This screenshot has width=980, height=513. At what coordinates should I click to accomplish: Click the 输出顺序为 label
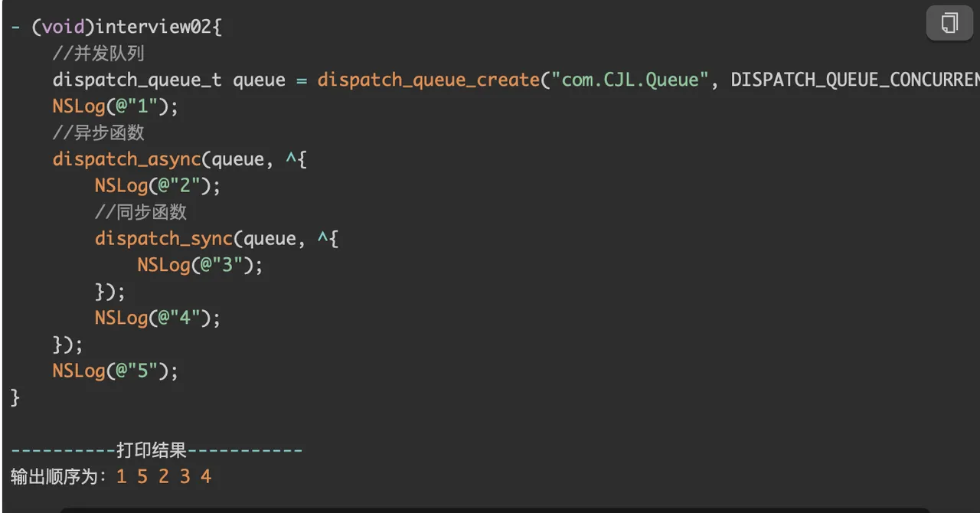[58, 477]
